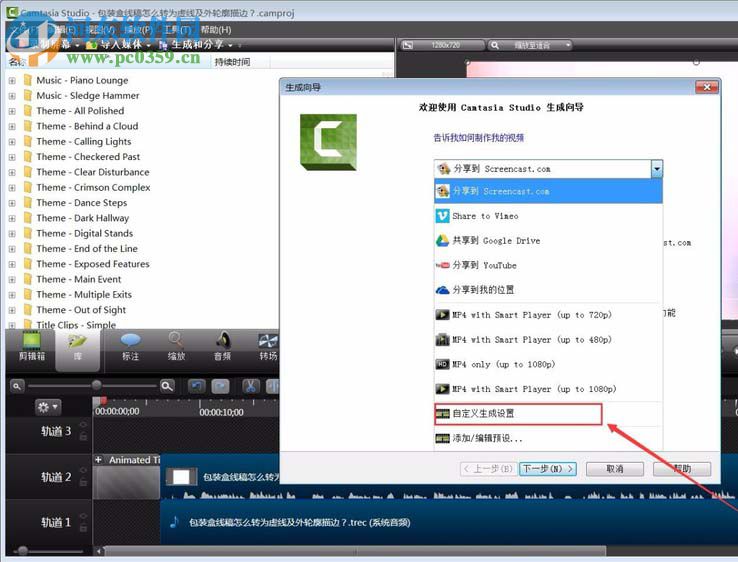
Task: Open the production preset combo box arrow
Action: click(x=657, y=169)
